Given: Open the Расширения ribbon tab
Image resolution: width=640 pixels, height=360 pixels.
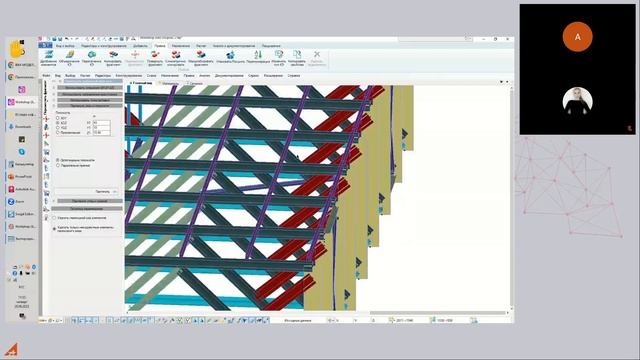Looking at the screenshot, I should click(x=271, y=46).
